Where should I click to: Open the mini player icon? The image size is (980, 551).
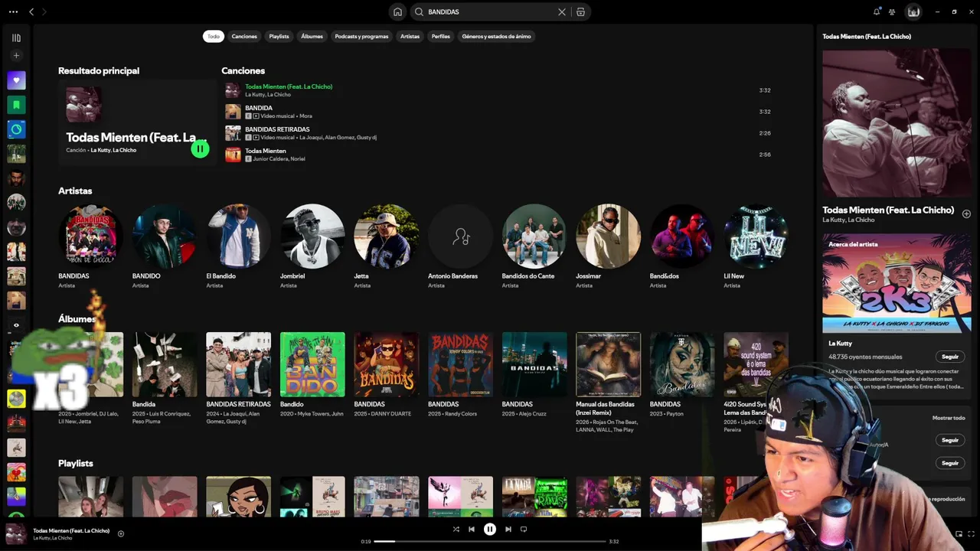point(959,533)
